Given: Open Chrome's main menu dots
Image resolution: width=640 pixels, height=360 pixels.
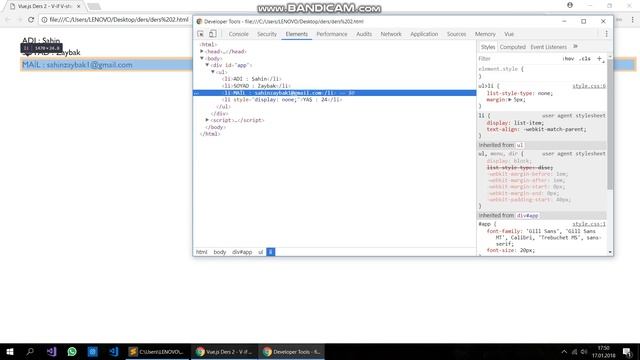Looking at the screenshot, I should [x=633, y=20].
